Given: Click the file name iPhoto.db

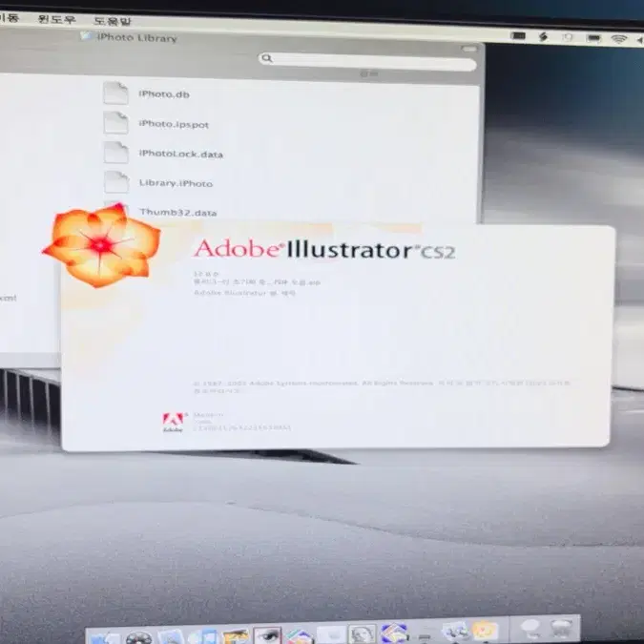Looking at the screenshot, I should tap(164, 94).
